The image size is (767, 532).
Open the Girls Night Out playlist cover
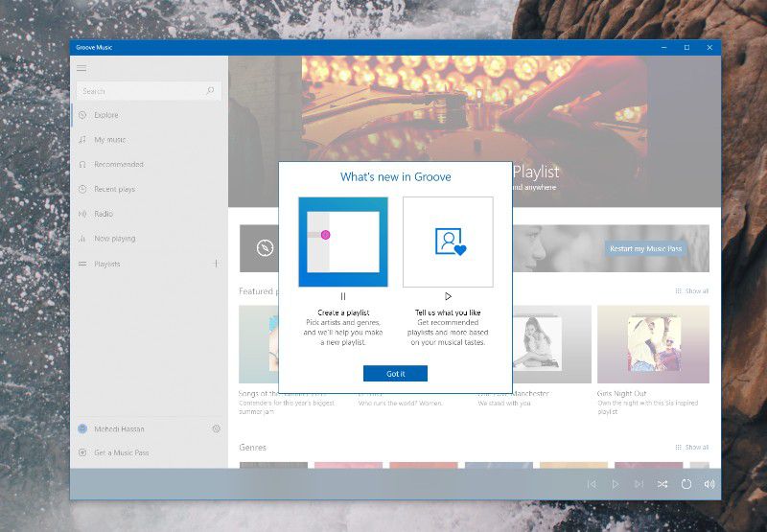653,344
